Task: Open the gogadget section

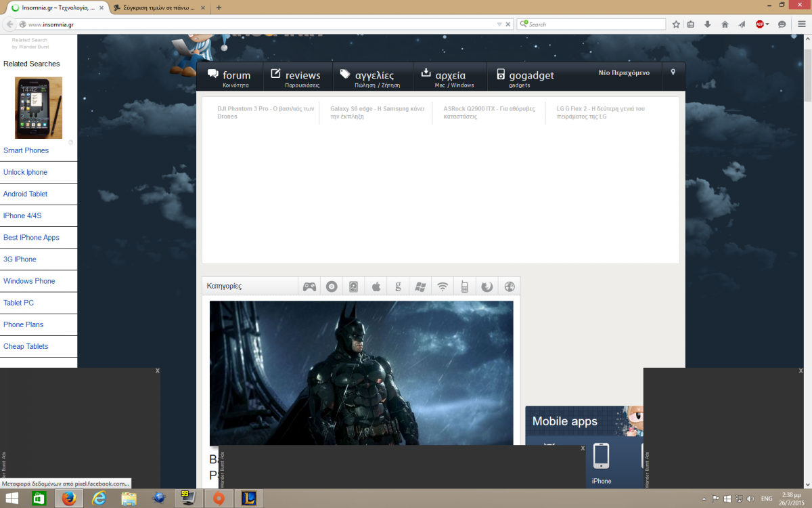Action: [x=525, y=77]
